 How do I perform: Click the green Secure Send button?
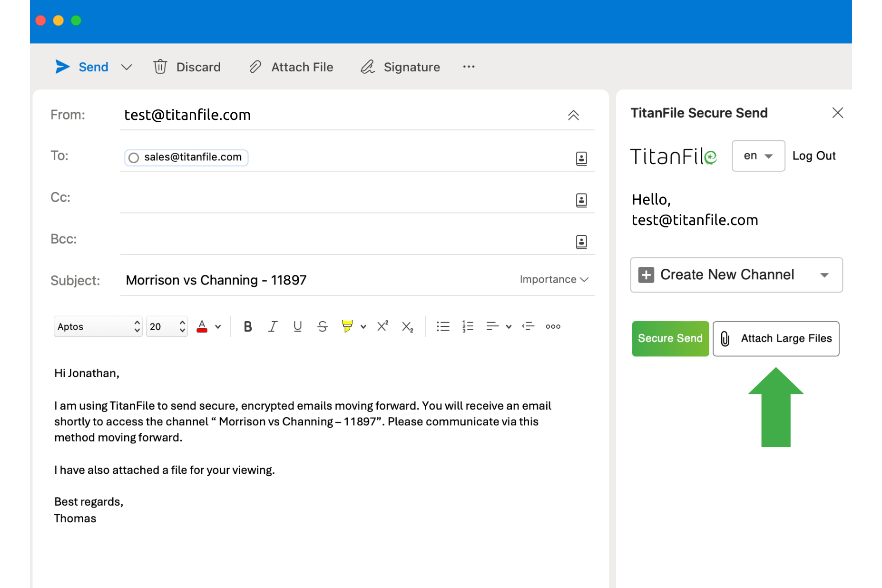[x=670, y=339]
